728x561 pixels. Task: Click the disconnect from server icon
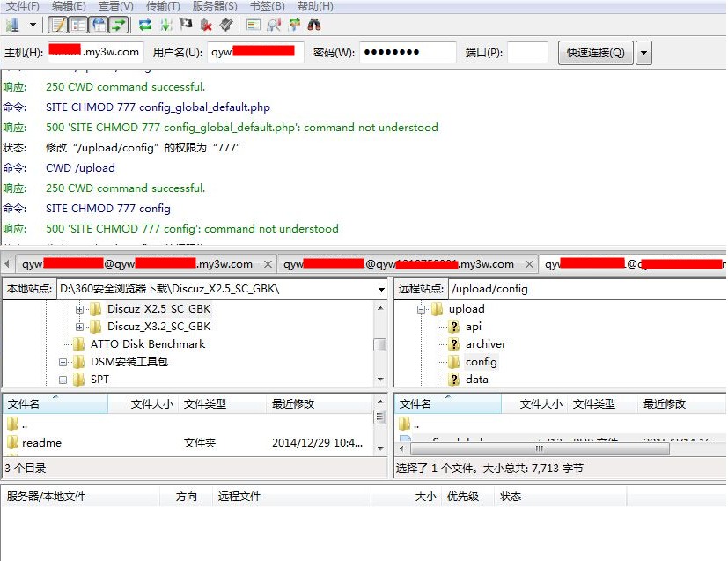206,25
